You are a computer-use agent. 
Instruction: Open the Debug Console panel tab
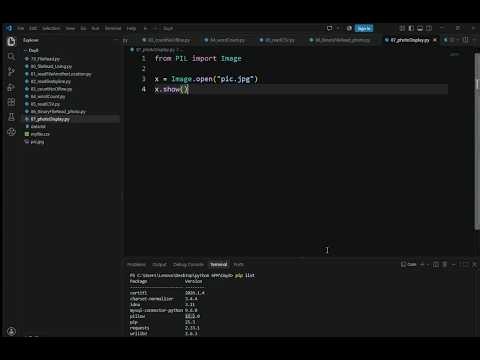click(x=188, y=265)
